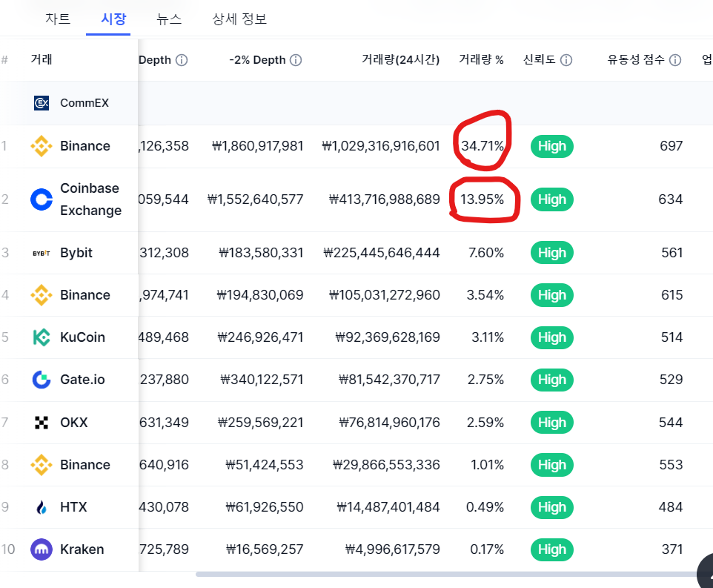Open the Bybit exchange link
713x588 pixels.
tap(76, 253)
